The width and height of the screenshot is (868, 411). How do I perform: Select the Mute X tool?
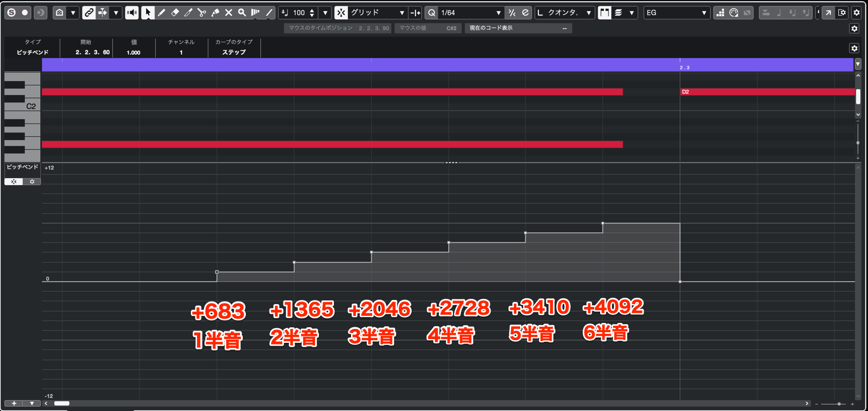[229, 12]
